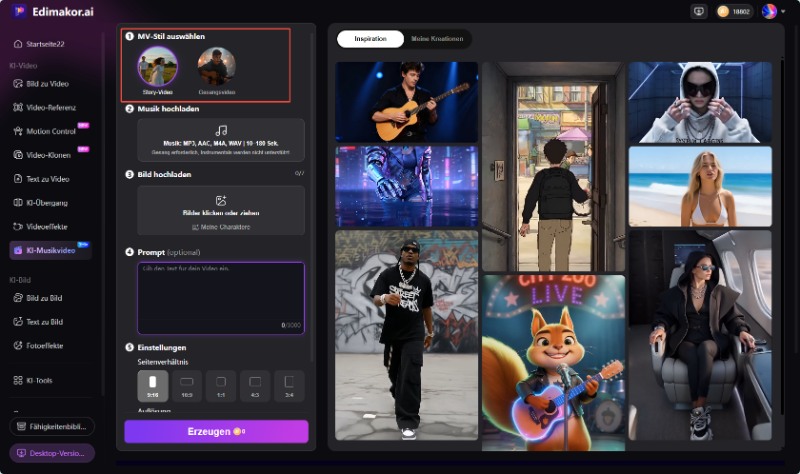Click the Desktop-Version button
Screen dimensions: 800x474
coord(52,453)
